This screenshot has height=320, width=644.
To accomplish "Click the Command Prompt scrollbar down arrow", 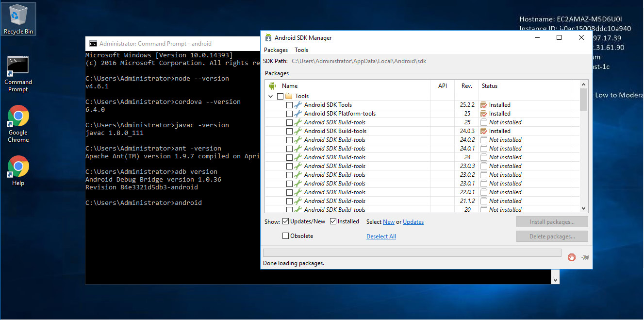I will 555,280.
